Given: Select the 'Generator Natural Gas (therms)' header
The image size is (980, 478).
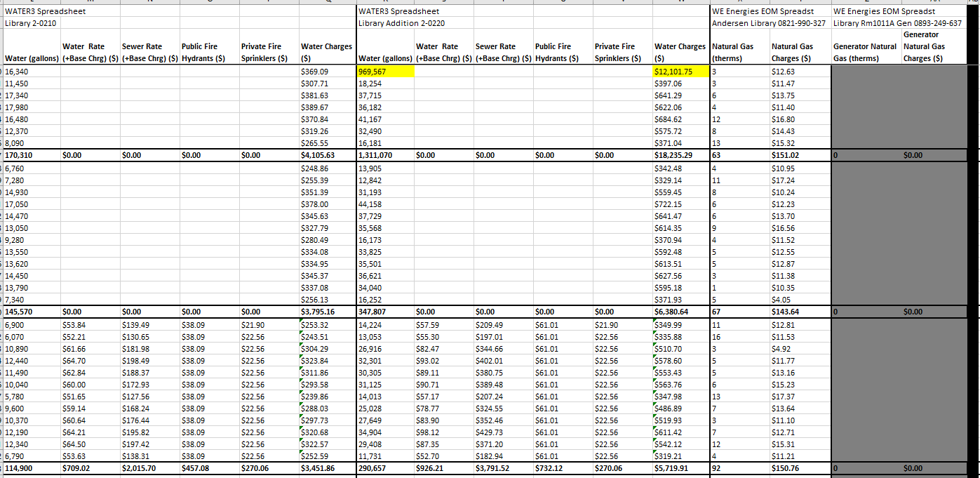Looking at the screenshot, I should [866, 52].
